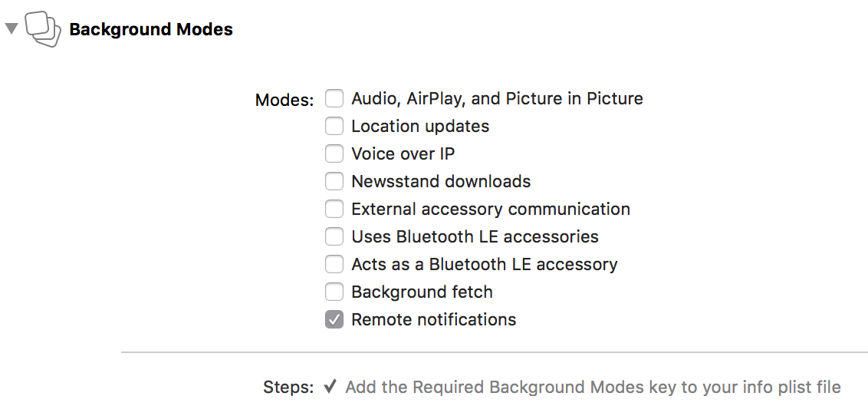
Task: Click the Background Modes stacked-squares icon
Action: 43,29
